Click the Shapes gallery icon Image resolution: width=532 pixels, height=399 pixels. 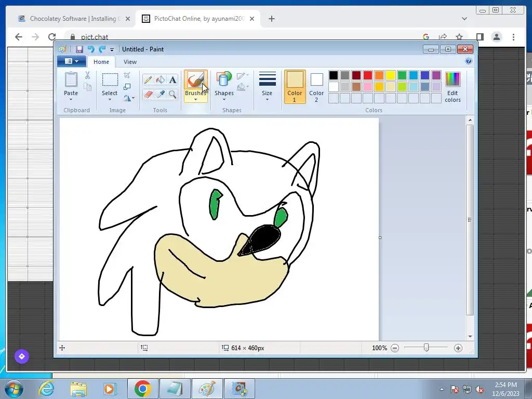tap(224, 79)
